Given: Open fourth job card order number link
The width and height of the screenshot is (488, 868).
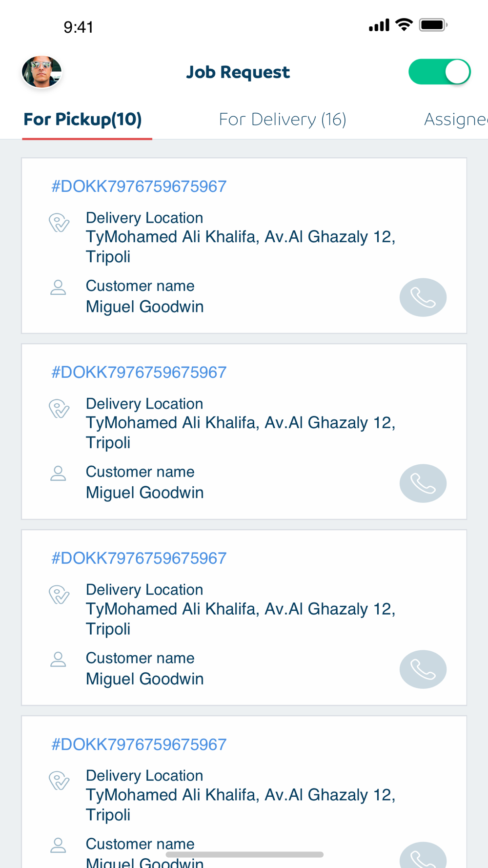Looking at the screenshot, I should [x=139, y=744].
